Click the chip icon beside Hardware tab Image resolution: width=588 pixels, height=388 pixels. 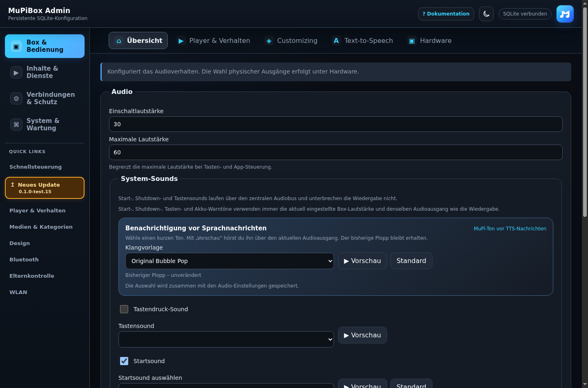click(412, 41)
